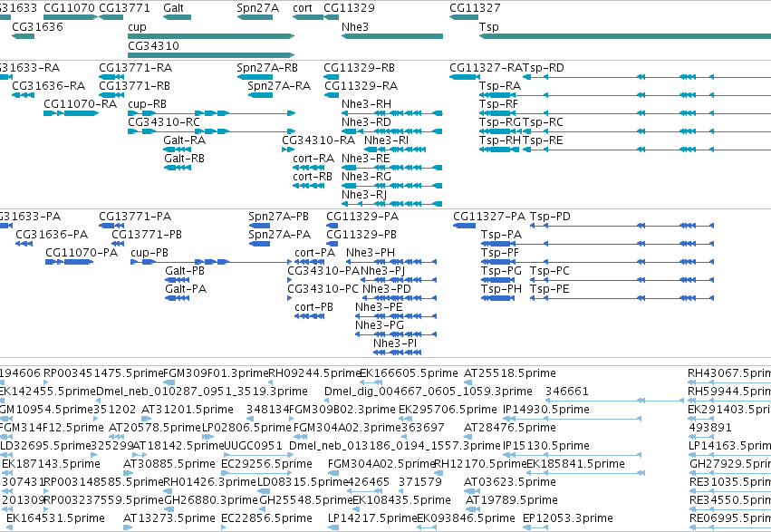Select transcript Nhe3-RI
771x532 pixels.
395,150
